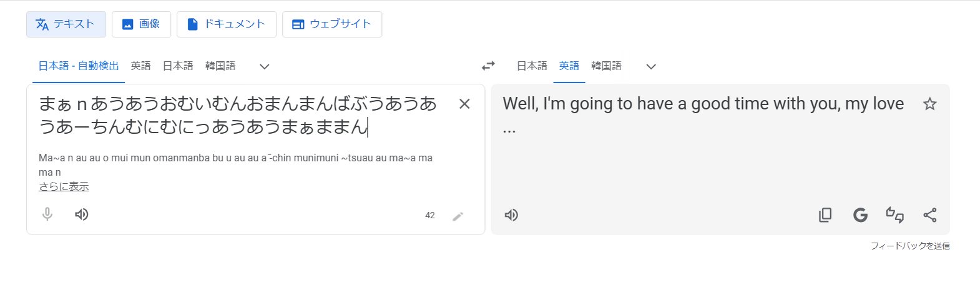Copy the translation to clipboard

coord(825,215)
